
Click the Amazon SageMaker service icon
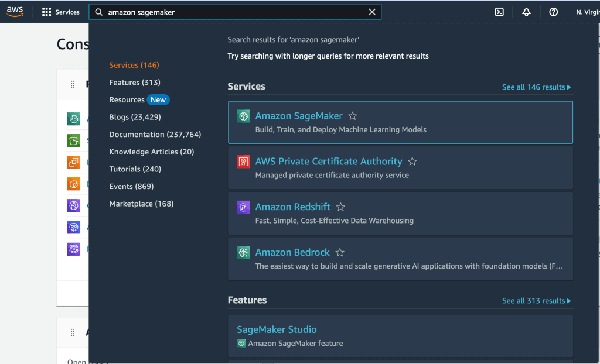tap(243, 116)
